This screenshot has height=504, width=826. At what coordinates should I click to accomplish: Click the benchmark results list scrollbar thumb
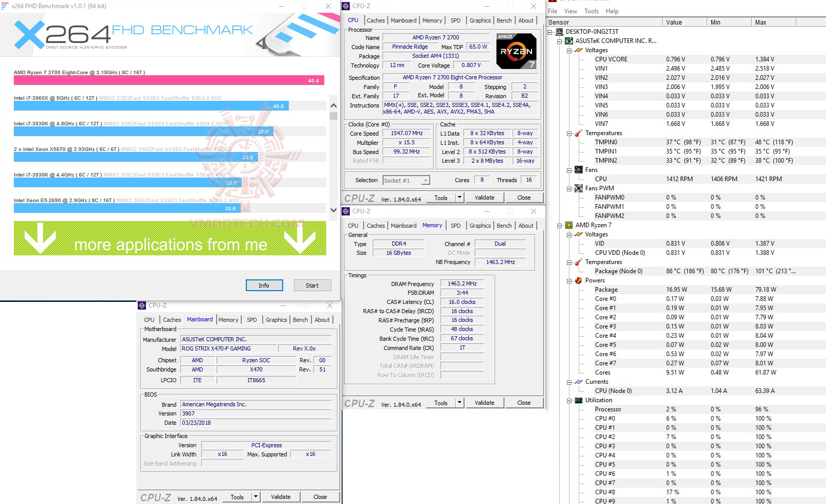[333, 116]
